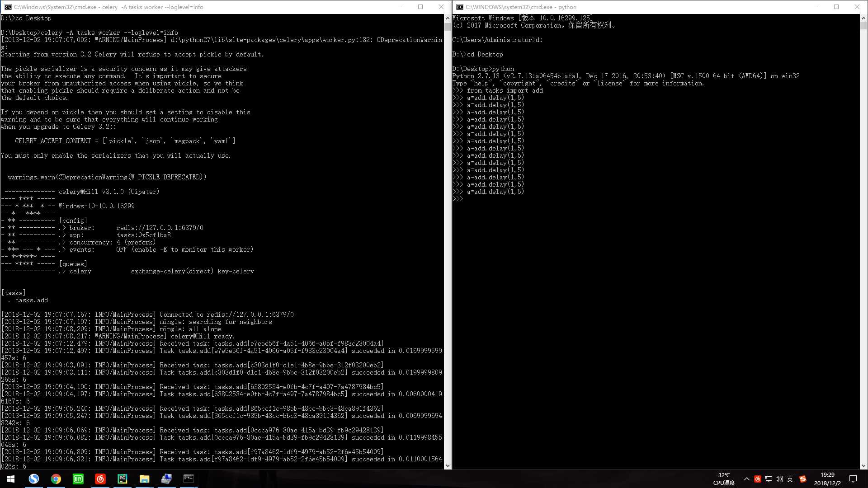
Task: Click the computer utility taskbar icon
Action: tap(166, 479)
